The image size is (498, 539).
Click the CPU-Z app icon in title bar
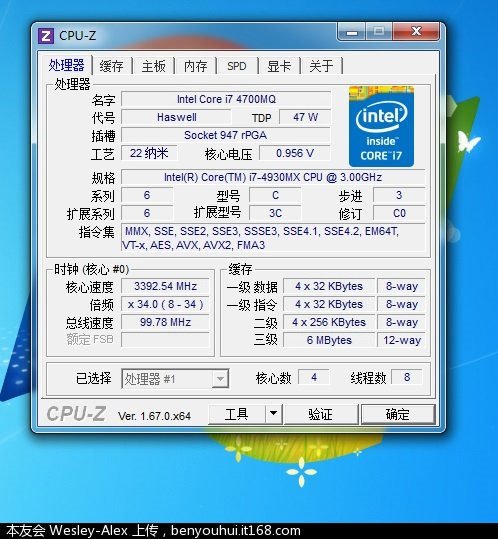pos(46,36)
